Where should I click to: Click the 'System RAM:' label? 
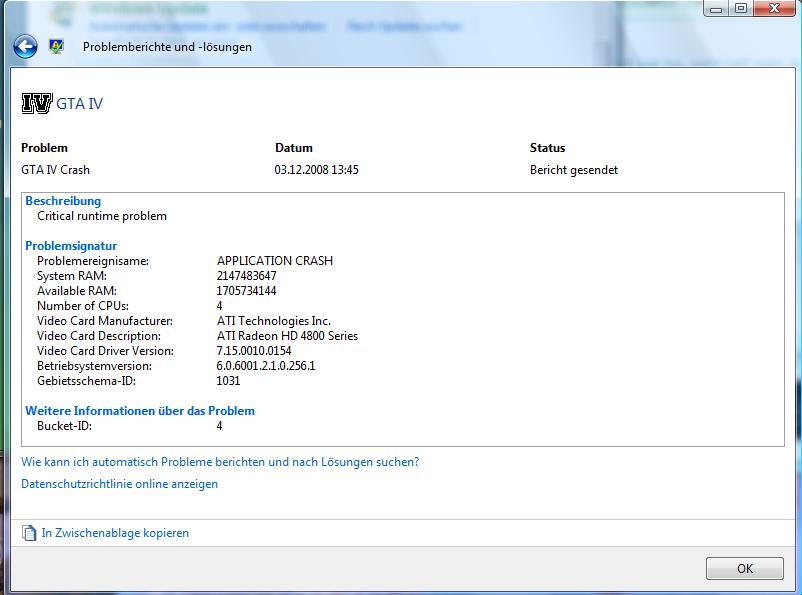coord(72,276)
